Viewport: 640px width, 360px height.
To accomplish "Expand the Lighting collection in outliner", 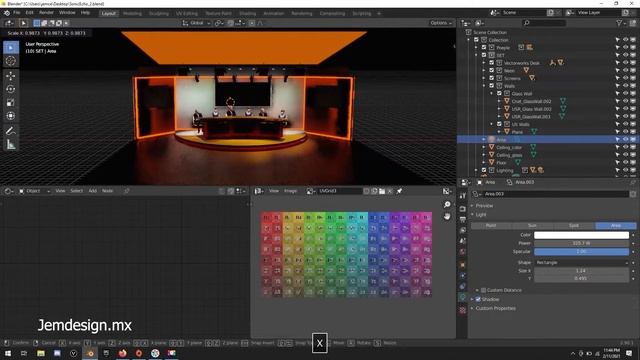I will (476, 170).
